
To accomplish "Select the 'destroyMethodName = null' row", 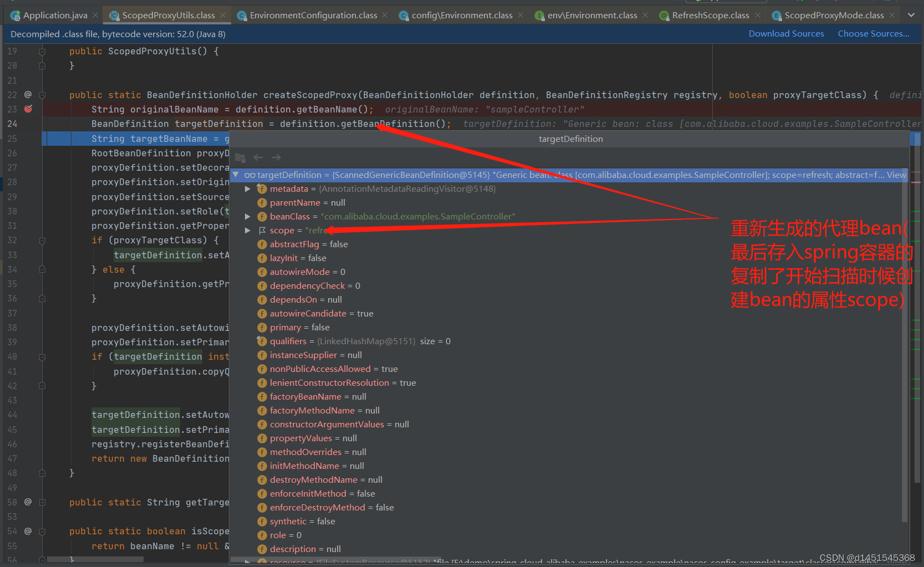I will coord(566,480).
